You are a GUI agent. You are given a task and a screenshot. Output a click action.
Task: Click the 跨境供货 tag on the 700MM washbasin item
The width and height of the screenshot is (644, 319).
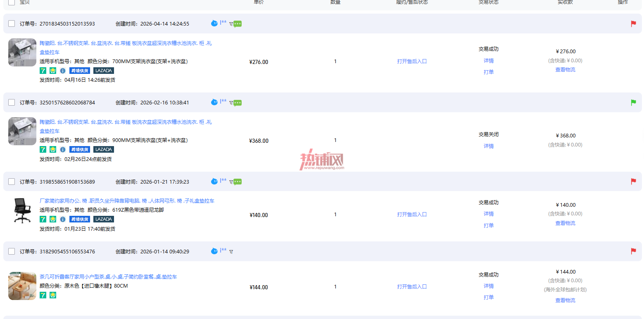tap(80, 71)
